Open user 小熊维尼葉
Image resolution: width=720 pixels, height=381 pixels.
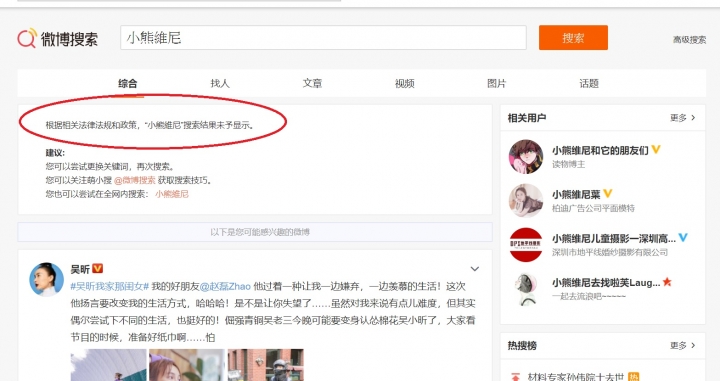tap(576, 195)
